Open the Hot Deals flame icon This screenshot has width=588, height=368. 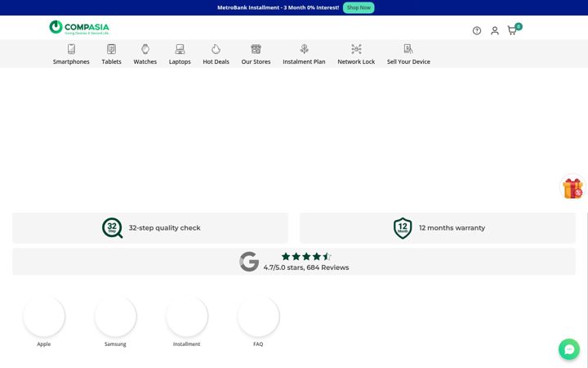(x=216, y=49)
